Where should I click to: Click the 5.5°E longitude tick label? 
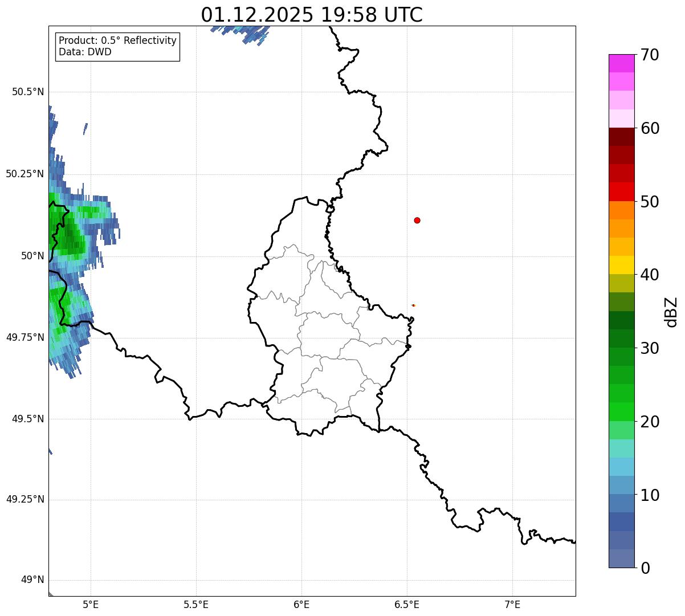point(196,605)
